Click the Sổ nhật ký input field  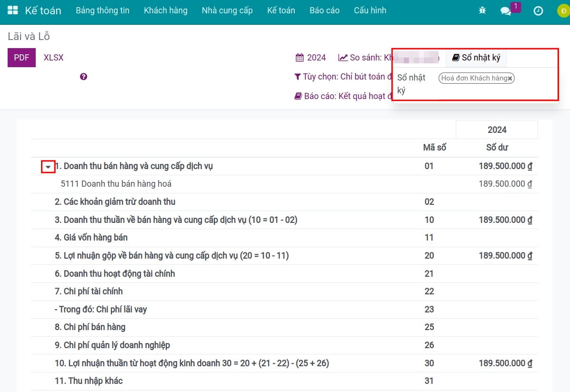tap(533, 79)
